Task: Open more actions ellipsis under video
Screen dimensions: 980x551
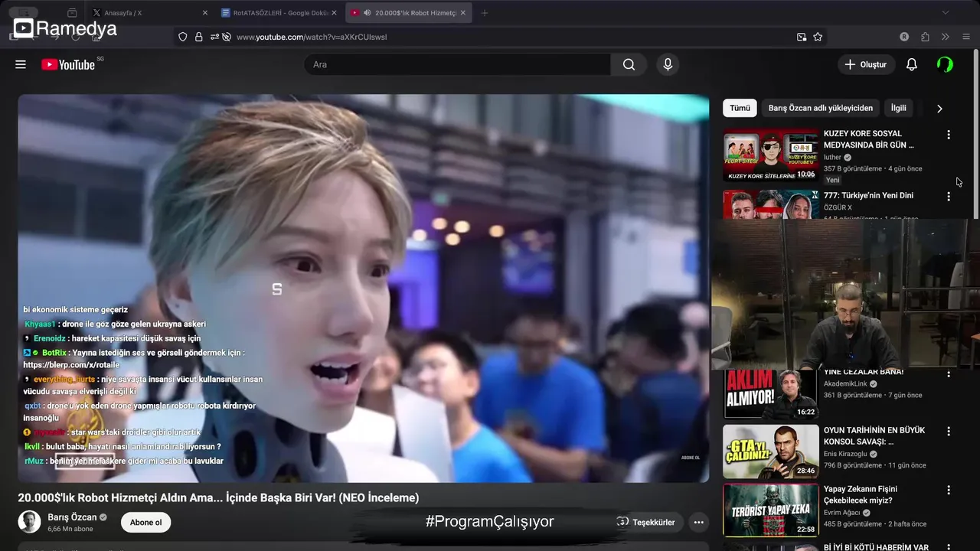Action: pyautogui.click(x=698, y=523)
